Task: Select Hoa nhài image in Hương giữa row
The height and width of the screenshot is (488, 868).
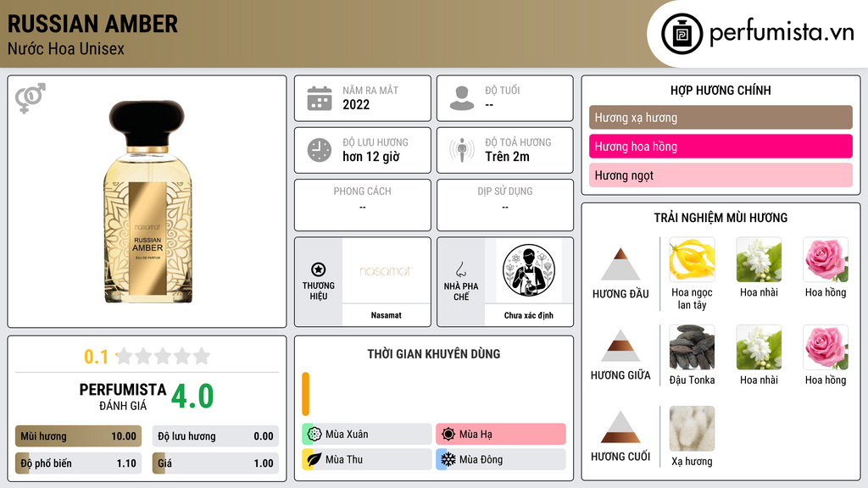Action: pos(759,347)
